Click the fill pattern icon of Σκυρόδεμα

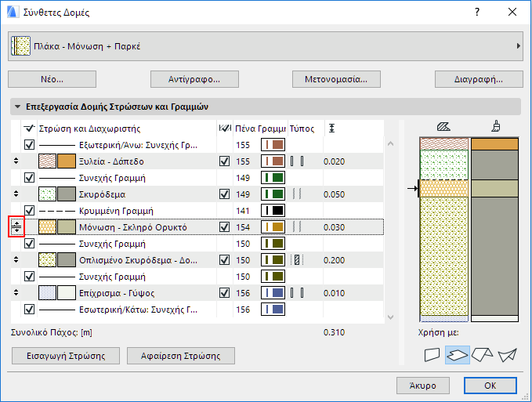[x=47, y=194]
